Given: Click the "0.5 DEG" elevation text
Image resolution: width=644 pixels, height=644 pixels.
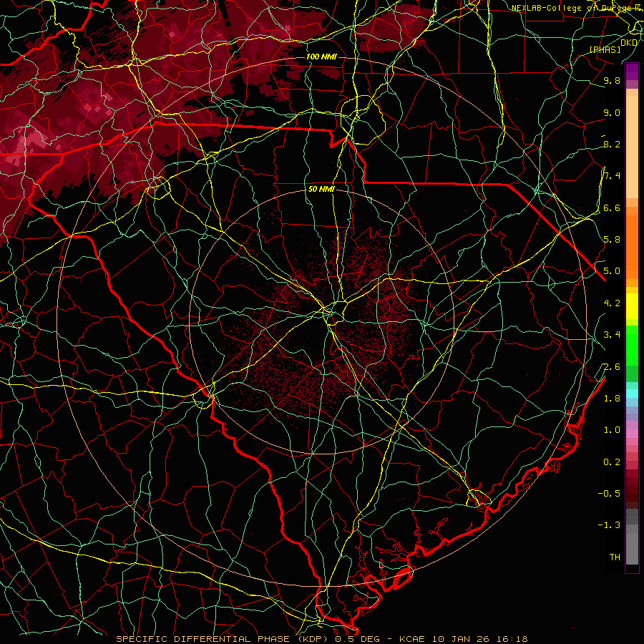Looking at the screenshot, I should click(356, 639).
